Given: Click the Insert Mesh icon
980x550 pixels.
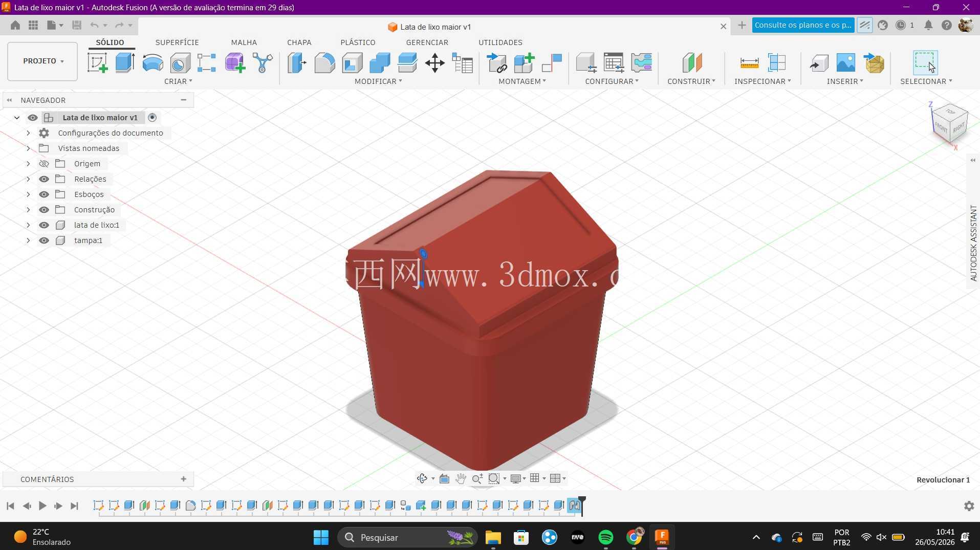Looking at the screenshot, I should [874, 63].
